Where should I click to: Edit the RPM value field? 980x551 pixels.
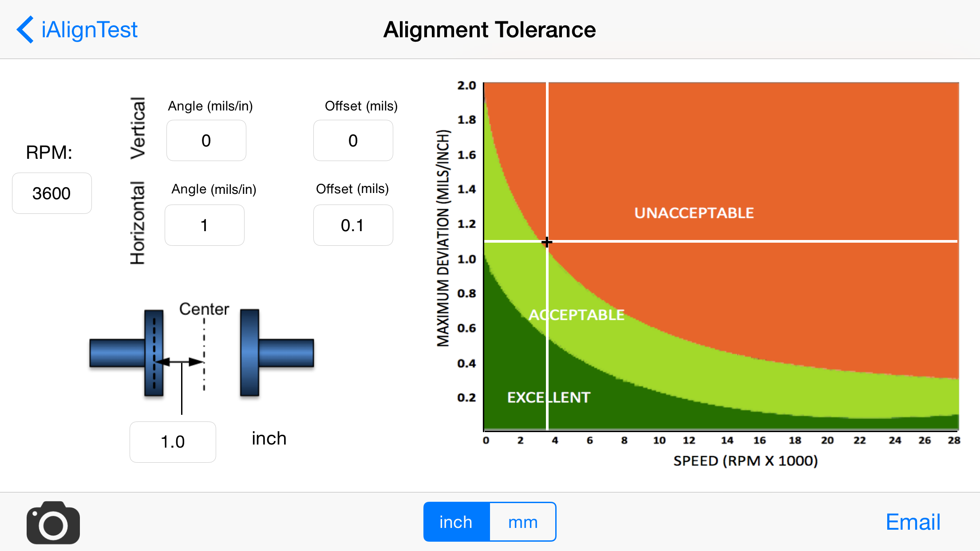click(52, 193)
